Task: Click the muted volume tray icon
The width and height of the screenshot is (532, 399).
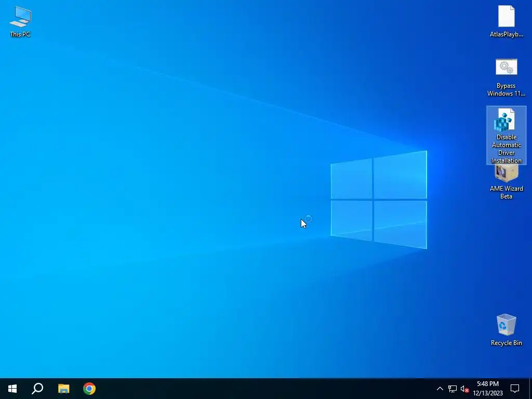Action: [x=464, y=389]
